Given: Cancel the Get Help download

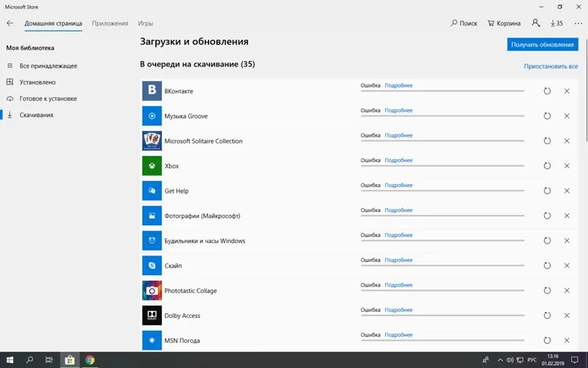Looking at the screenshot, I should (567, 191).
